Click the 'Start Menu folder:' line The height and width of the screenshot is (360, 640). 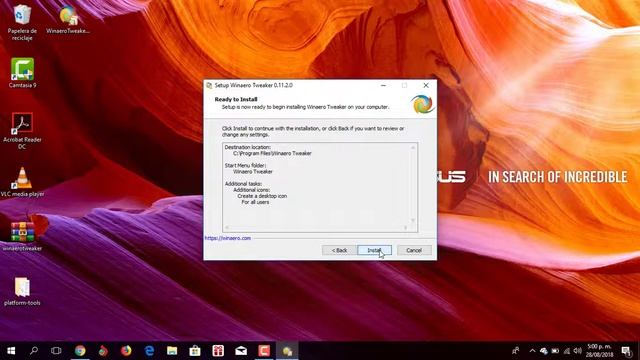[245, 165]
